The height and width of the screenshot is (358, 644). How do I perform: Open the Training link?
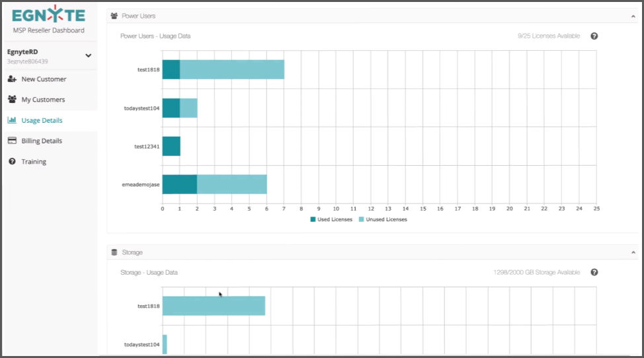34,161
